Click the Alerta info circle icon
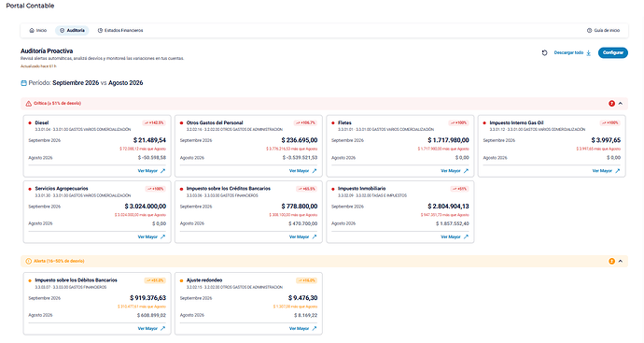The width and height of the screenshot is (644, 343). click(x=28, y=261)
